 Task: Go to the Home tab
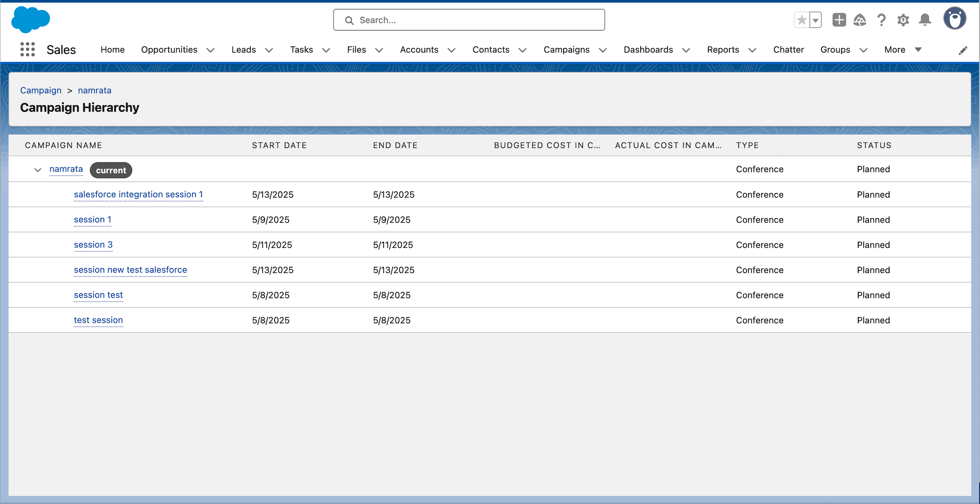point(112,49)
